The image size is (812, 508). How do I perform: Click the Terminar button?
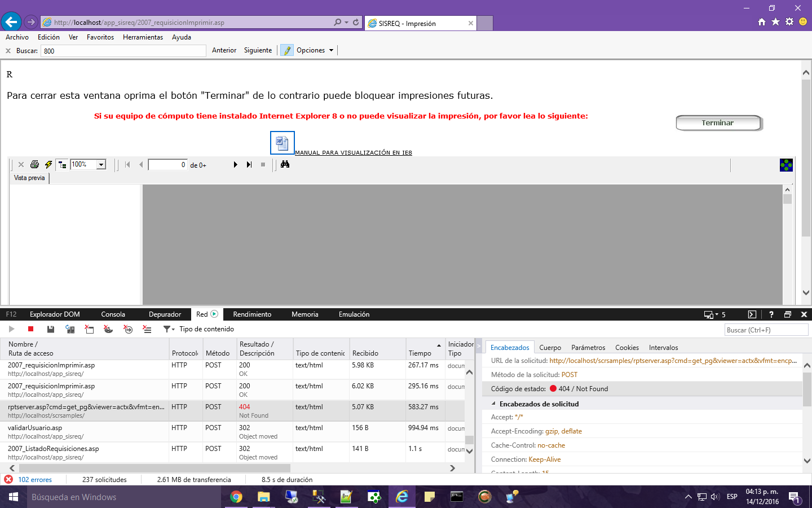click(718, 122)
